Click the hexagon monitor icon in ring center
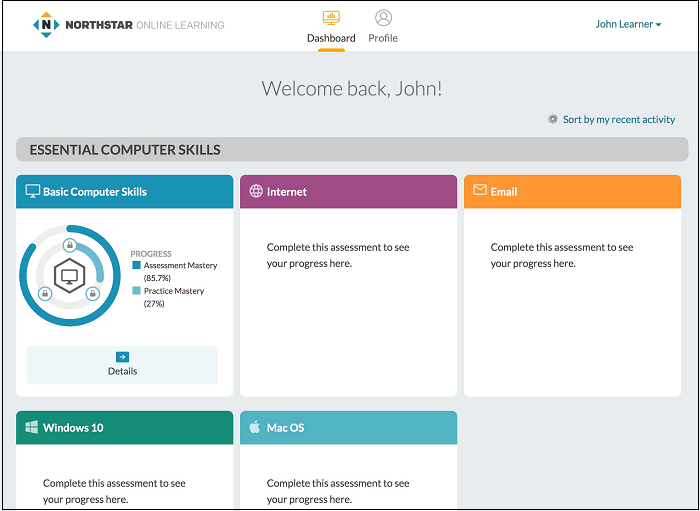700x511 pixels. [x=69, y=276]
